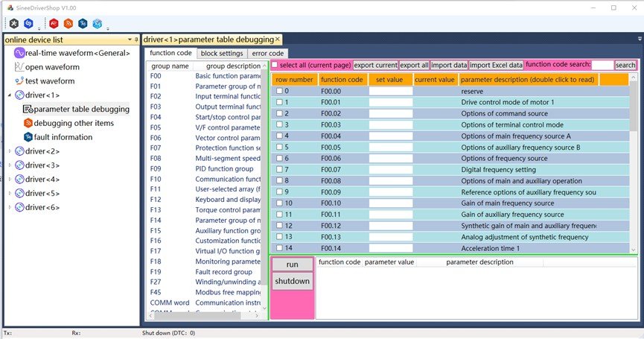Click the blue hexagon toolbar icon

pyautogui.click(x=27, y=23)
